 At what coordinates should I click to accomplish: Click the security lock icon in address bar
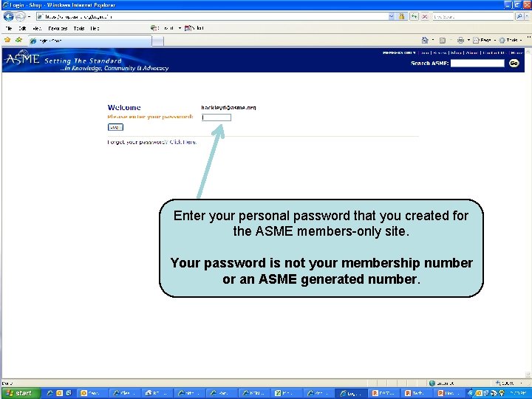pos(402,16)
